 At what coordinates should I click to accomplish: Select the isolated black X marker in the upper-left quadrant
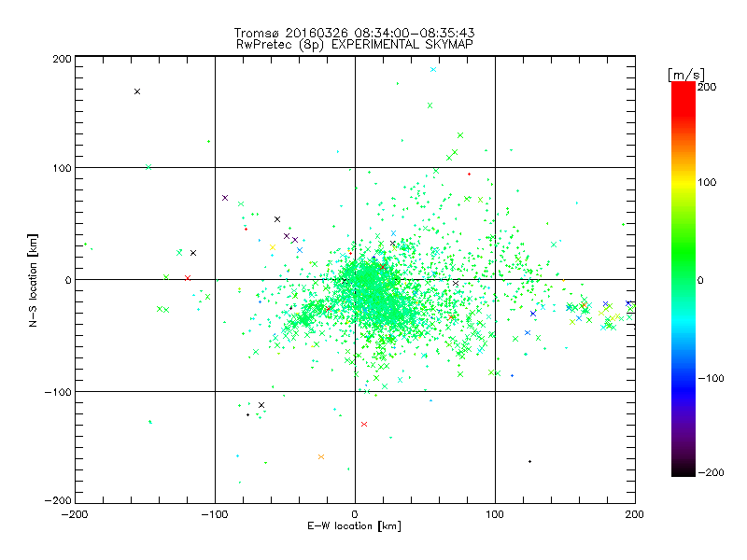[x=137, y=91]
